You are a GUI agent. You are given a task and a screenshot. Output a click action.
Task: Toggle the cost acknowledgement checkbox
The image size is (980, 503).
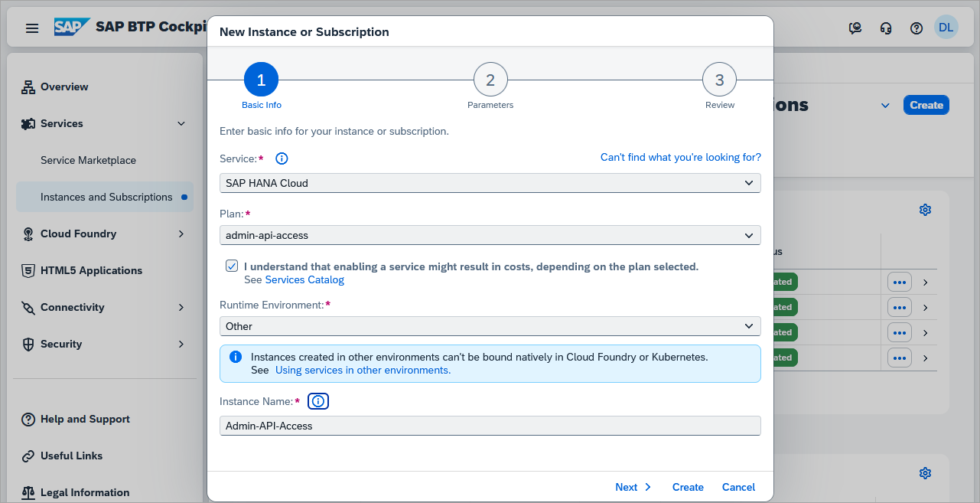tap(231, 266)
